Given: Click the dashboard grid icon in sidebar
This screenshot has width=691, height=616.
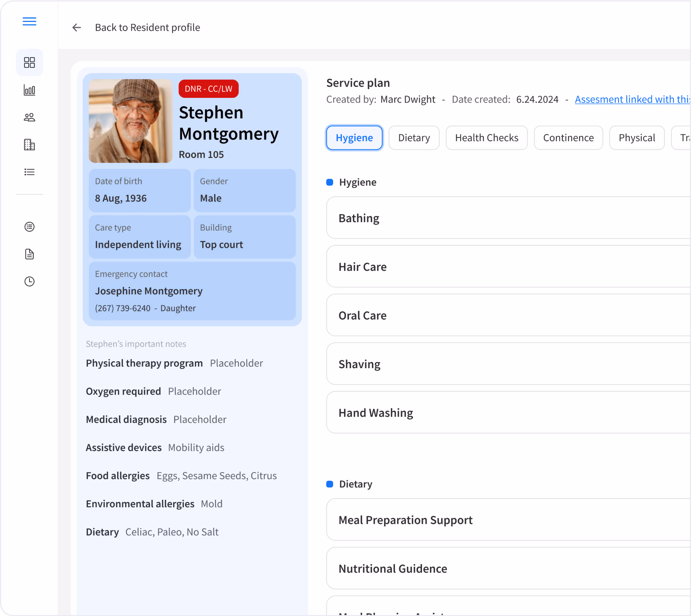Looking at the screenshot, I should 29,63.
